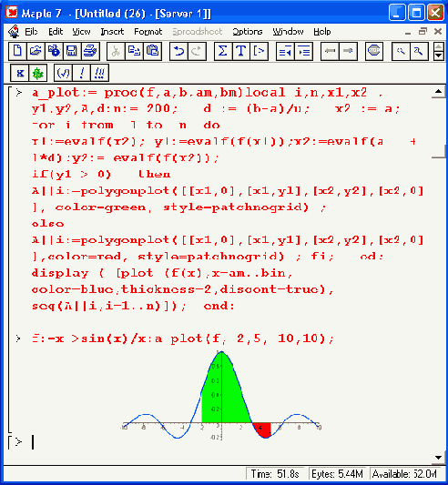Image resolution: width=448 pixels, height=485 pixels.
Task: Print the worksheet using printer icon
Action: pos(91,51)
